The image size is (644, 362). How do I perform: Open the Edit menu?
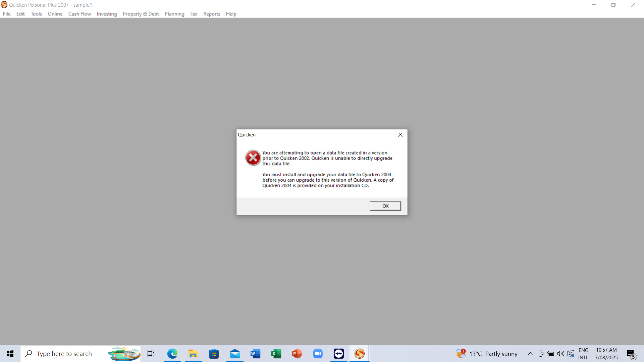click(20, 14)
